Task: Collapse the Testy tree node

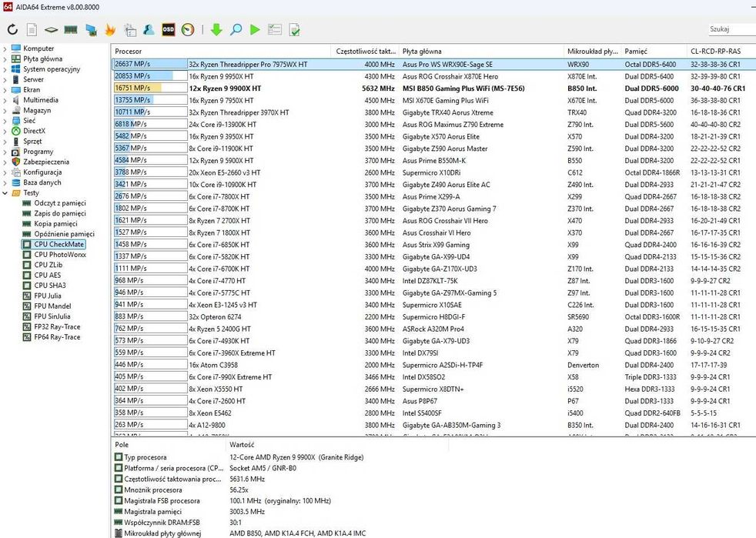Action: tap(5, 193)
